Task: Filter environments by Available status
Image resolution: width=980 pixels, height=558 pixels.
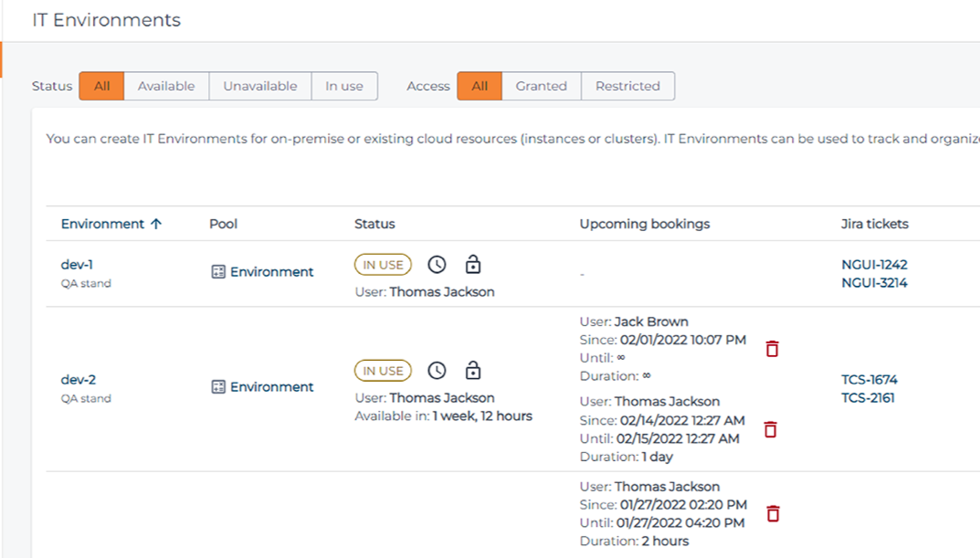Action: tap(166, 85)
